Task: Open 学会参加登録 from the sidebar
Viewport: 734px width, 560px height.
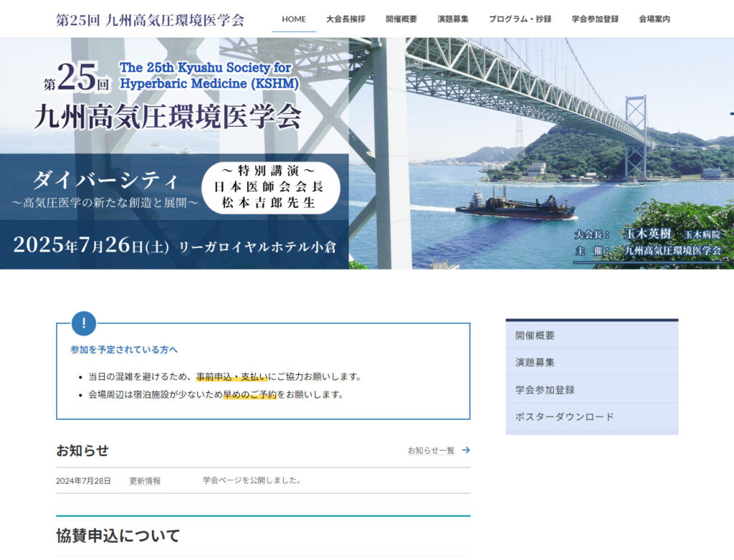Action: (x=545, y=390)
